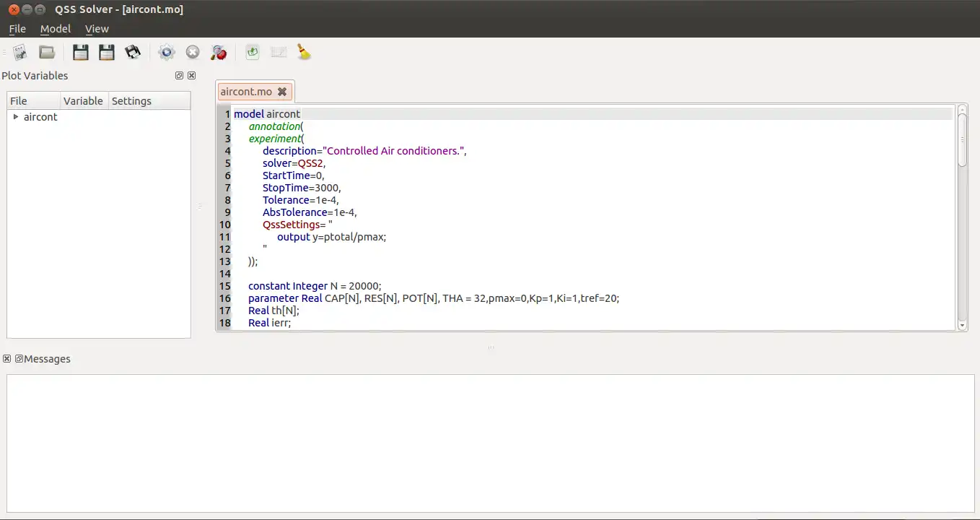Click the 'QssSettings=' line
Screen dimensions: 980x520
pyautogui.click(x=297, y=225)
